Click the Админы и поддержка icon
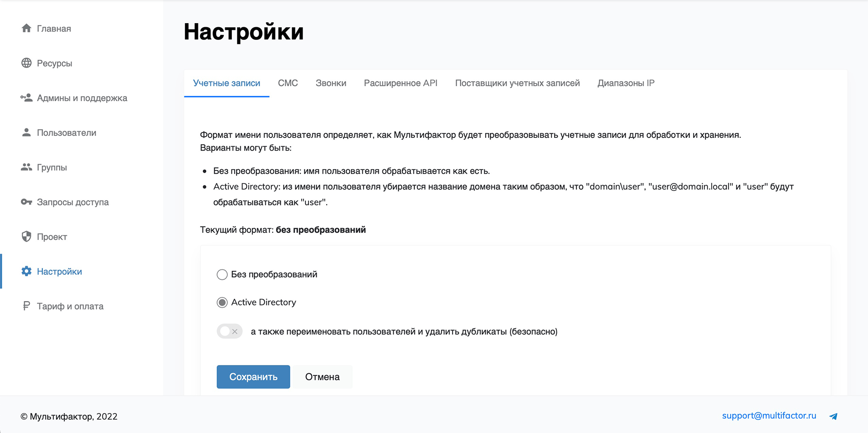 (x=26, y=98)
